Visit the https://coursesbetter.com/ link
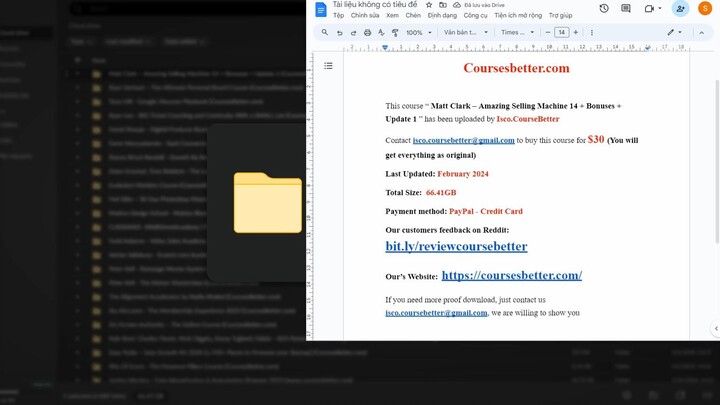Viewport: 720px width, 405px height. point(512,275)
